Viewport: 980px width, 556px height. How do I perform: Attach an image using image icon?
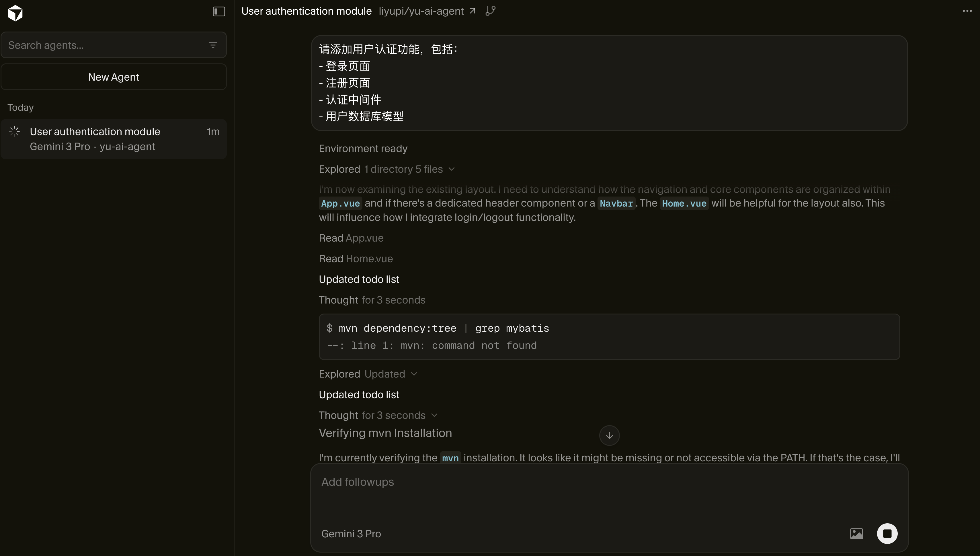coord(856,533)
